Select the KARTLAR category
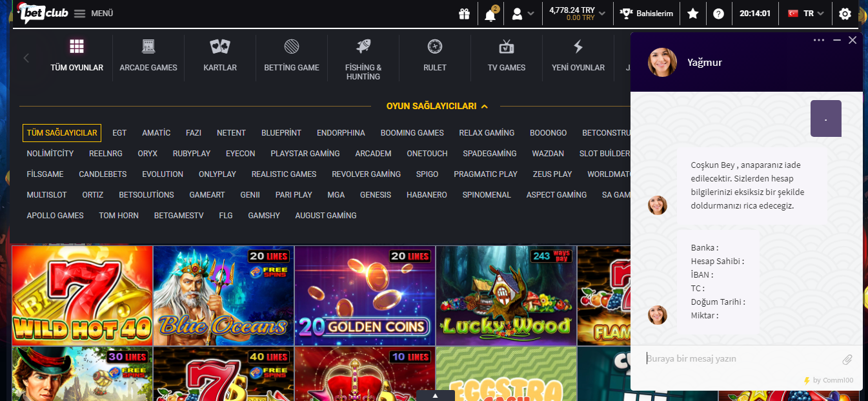The image size is (868, 401). click(220, 56)
